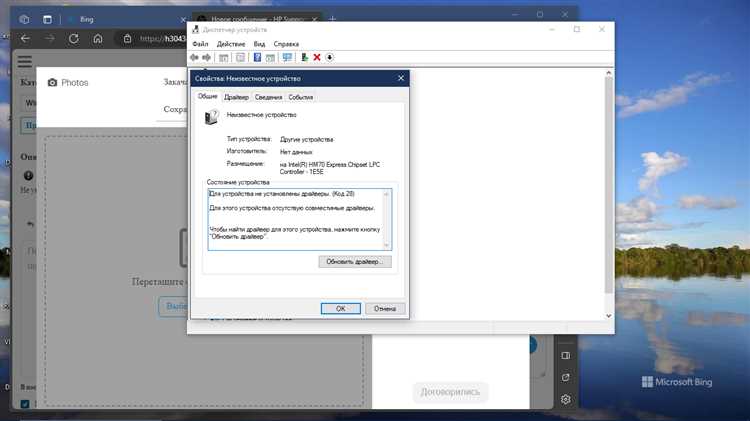This screenshot has height=421, width=750.
Task: Open the Действие menu
Action: click(231, 44)
